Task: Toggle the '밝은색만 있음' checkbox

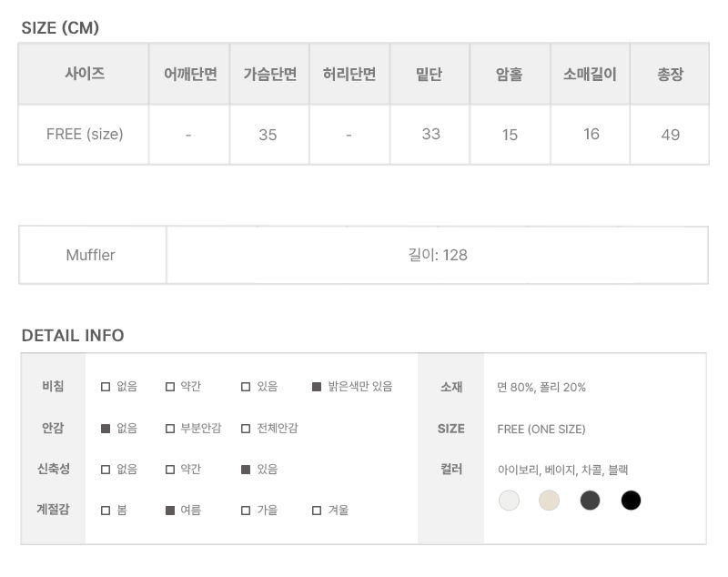Action: [317, 387]
